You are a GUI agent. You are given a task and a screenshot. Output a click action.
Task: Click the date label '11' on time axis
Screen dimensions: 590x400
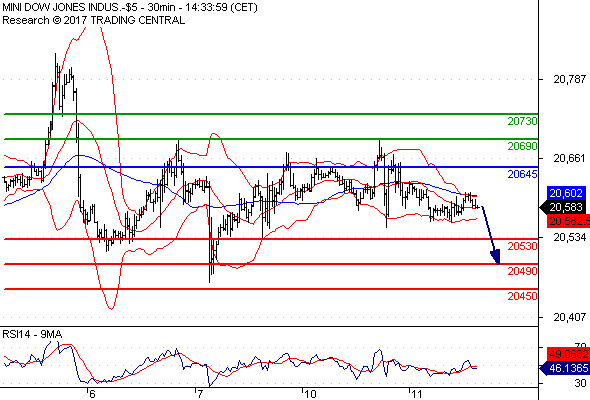(416, 394)
